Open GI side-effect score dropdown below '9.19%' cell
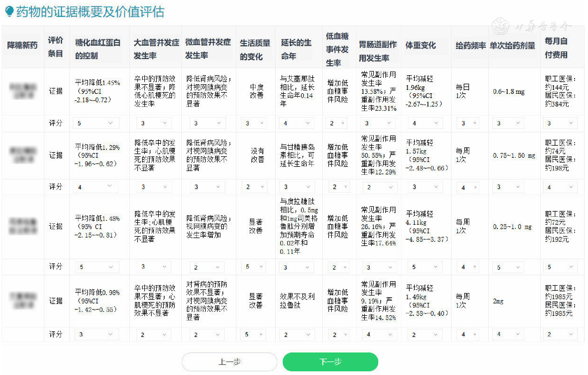The height and width of the screenshot is (375, 588). [x=379, y=334]
